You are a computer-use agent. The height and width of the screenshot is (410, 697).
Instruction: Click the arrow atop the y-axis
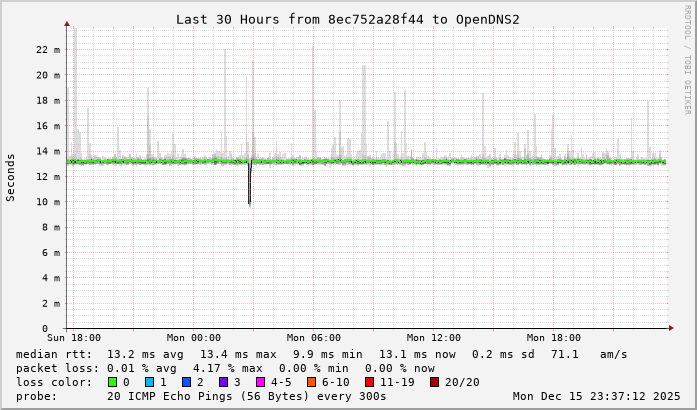[67, 24]
